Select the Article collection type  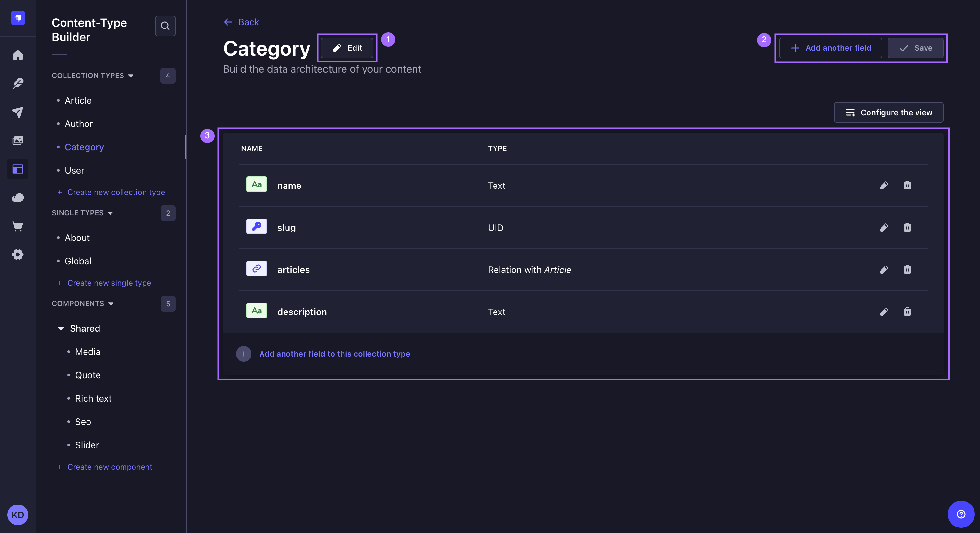coord(78,100)
